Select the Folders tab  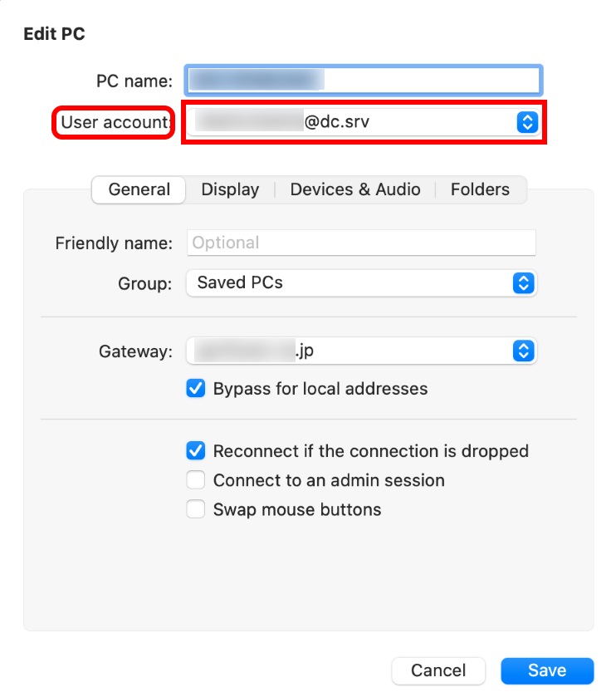point(480,189)
